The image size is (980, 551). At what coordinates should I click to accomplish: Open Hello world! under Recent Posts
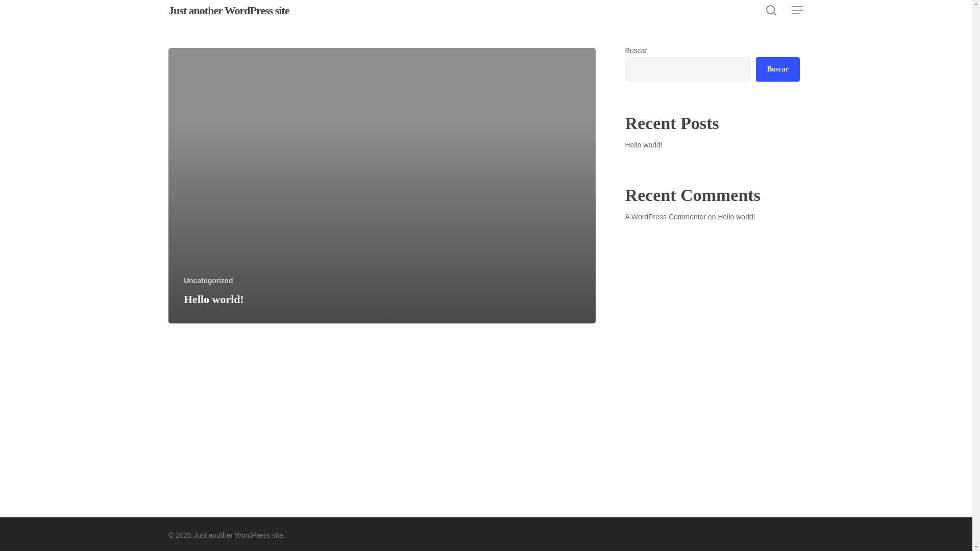tap(643, 145)
